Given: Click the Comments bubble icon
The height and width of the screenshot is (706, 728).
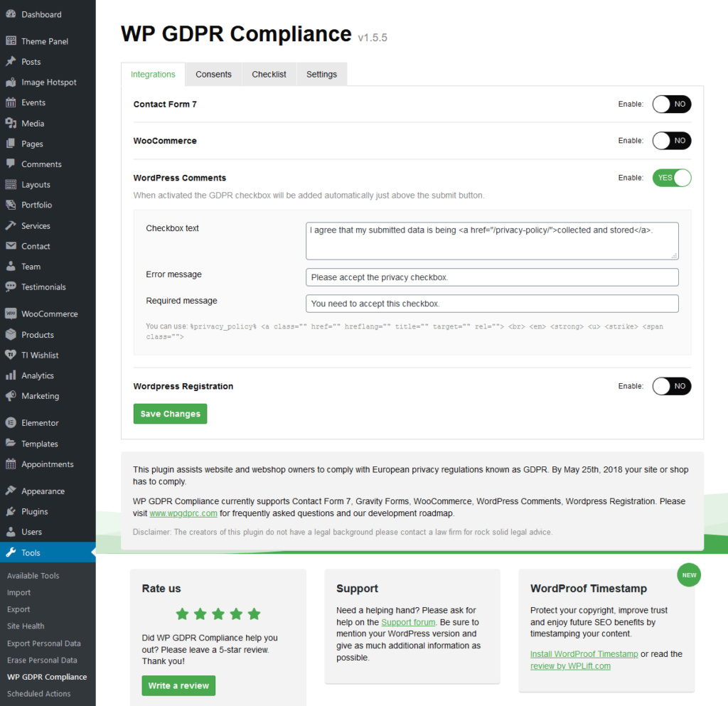Looking at the screenshot, I should pyautogui.click(x=11, y=164).
